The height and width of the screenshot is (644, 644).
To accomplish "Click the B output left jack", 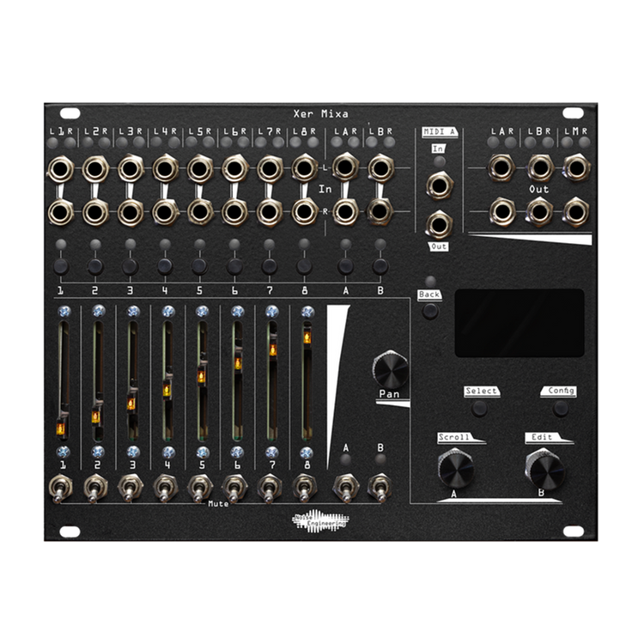I will (540, 167).
